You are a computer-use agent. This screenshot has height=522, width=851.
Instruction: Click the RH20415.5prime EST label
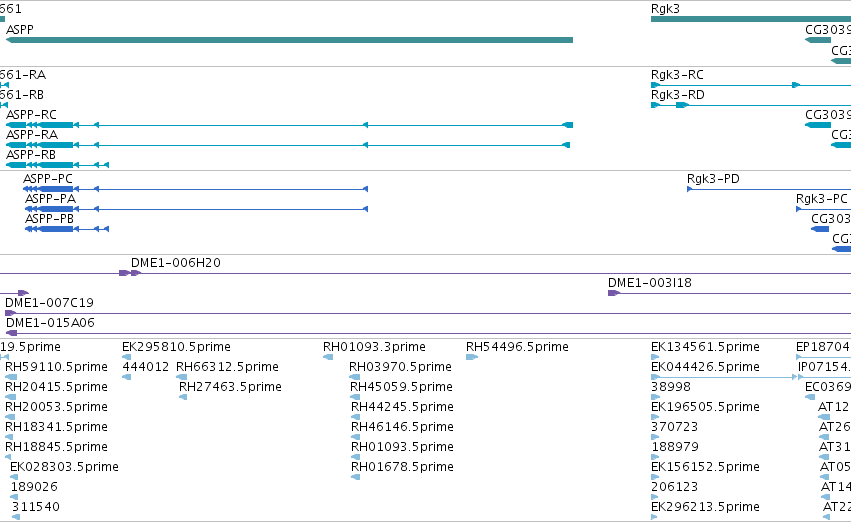pos(56,387)
